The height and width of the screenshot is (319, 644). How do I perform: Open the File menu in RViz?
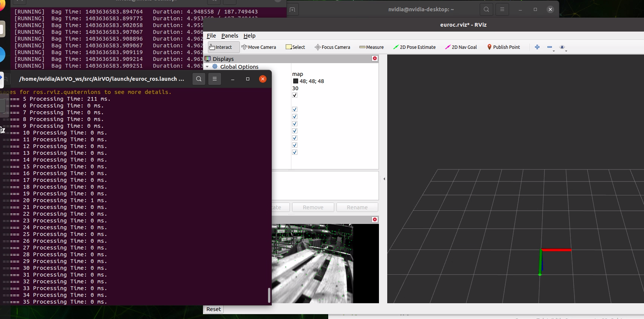[211, 36]
